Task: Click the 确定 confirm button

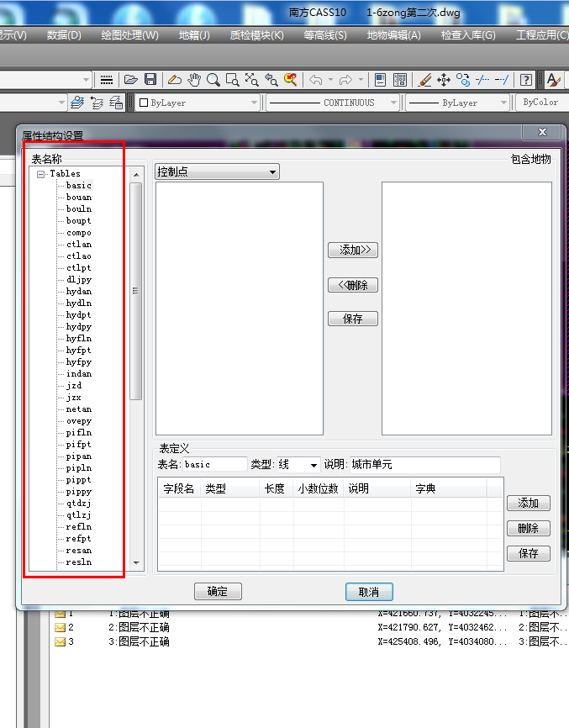Action: coord(218,592)
